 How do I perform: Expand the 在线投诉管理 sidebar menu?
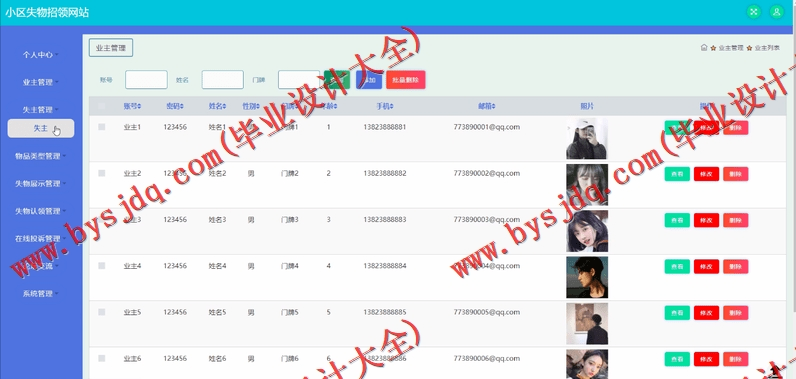click(x=41, y=238)
